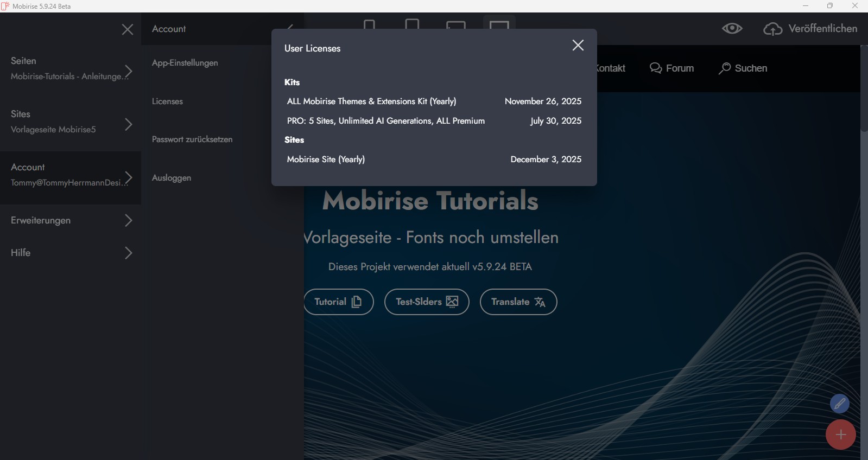
Task: Close the left sidebar menu
Action: pos(128,29)
